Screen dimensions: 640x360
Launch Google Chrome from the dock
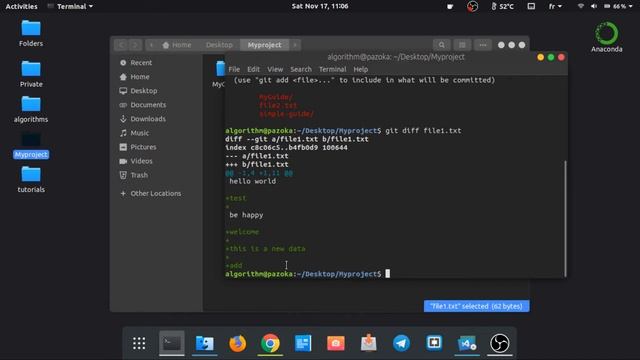click(270, 343)
